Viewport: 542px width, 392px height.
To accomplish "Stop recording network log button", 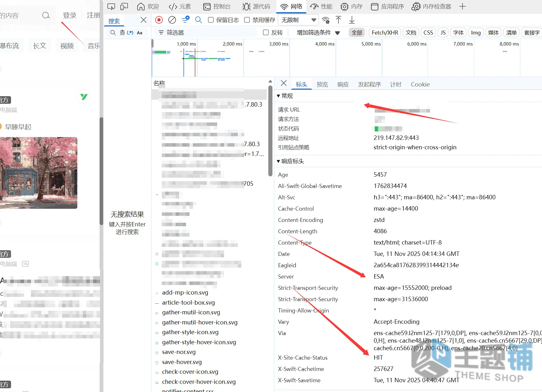I will point(159,20).
